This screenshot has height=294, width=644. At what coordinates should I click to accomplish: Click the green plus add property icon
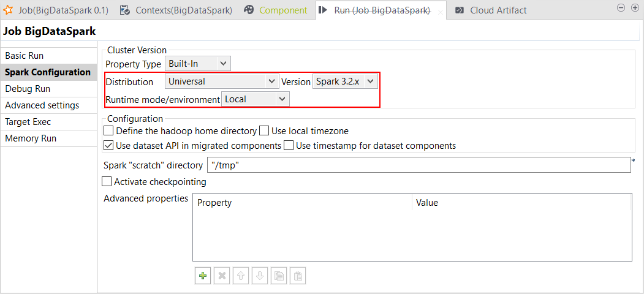(202, 276)
